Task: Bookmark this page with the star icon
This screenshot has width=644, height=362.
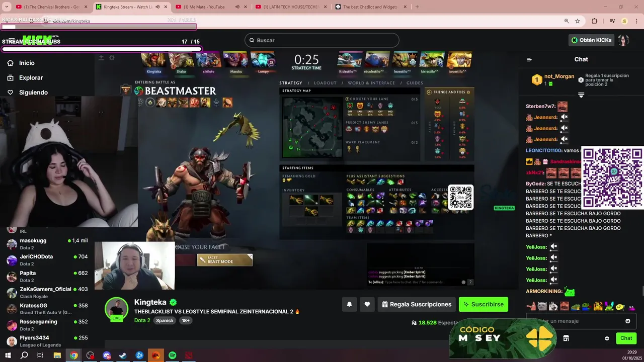Action: 578,21
